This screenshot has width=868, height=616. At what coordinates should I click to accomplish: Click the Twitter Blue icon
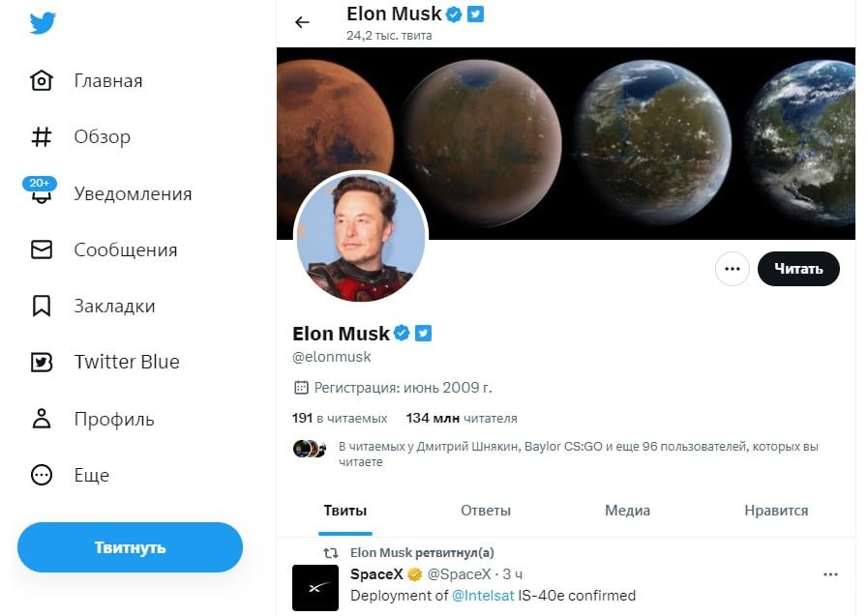pos(42,363)
